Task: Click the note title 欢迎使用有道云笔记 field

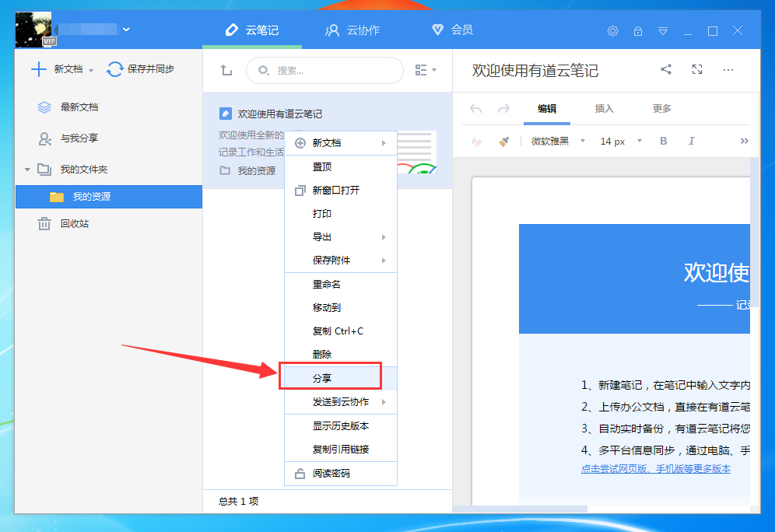Action: click(x=535, y=70)
